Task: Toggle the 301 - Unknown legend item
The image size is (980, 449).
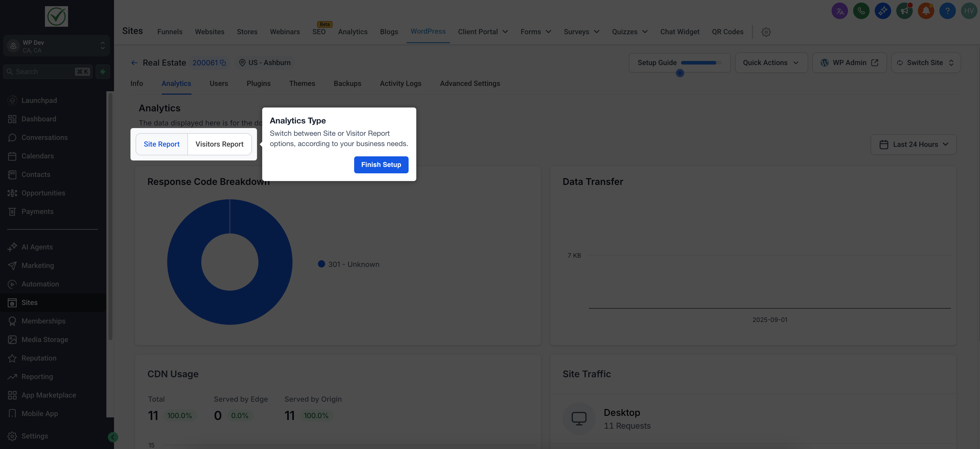Action: 348,264
